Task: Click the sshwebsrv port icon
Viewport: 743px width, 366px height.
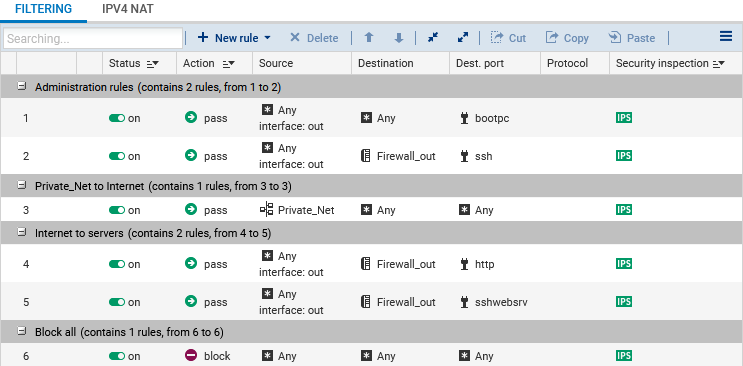Action: tap(464, 302)
